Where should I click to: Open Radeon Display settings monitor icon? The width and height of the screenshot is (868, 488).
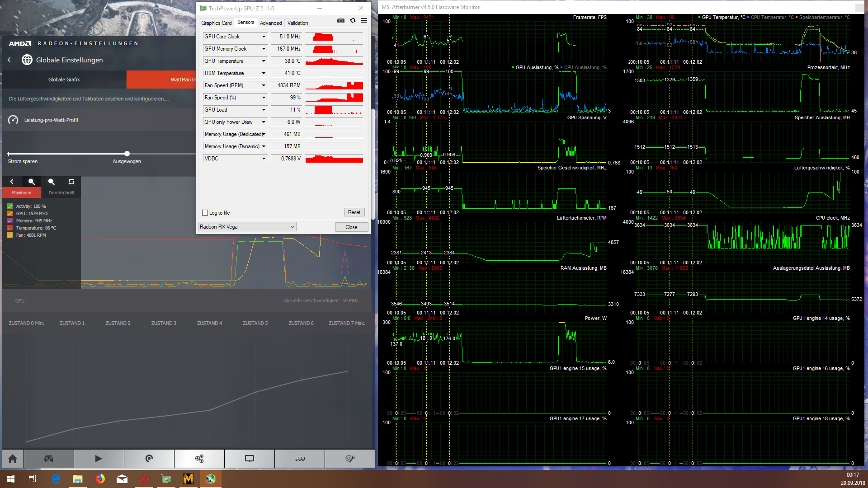tap(249, 459)
